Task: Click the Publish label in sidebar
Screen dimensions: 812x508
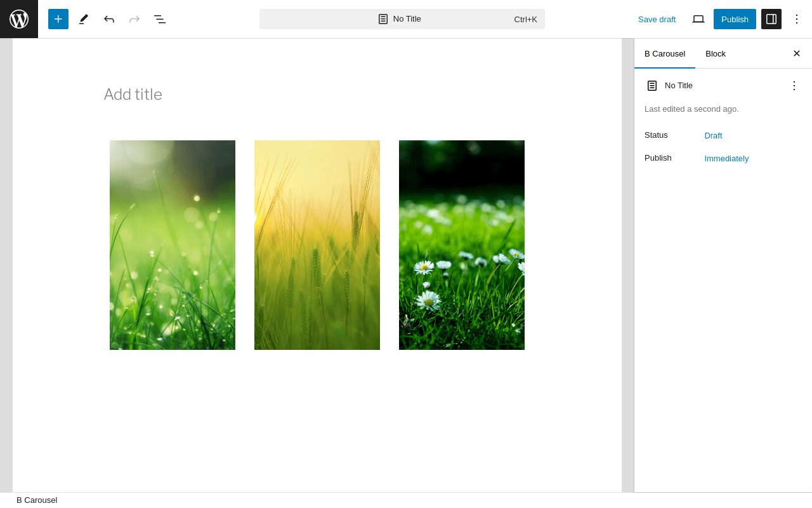Action: coord(658,157)
